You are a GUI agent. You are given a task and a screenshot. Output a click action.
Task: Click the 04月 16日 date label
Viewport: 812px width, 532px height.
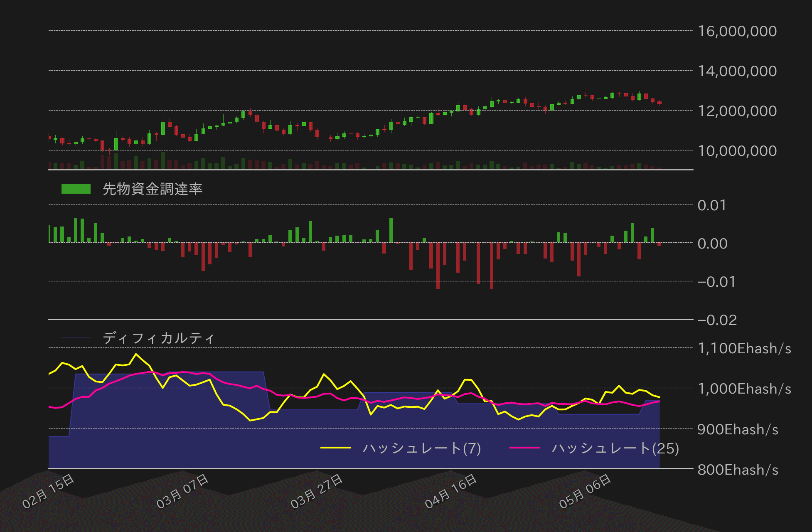(451, 491)
